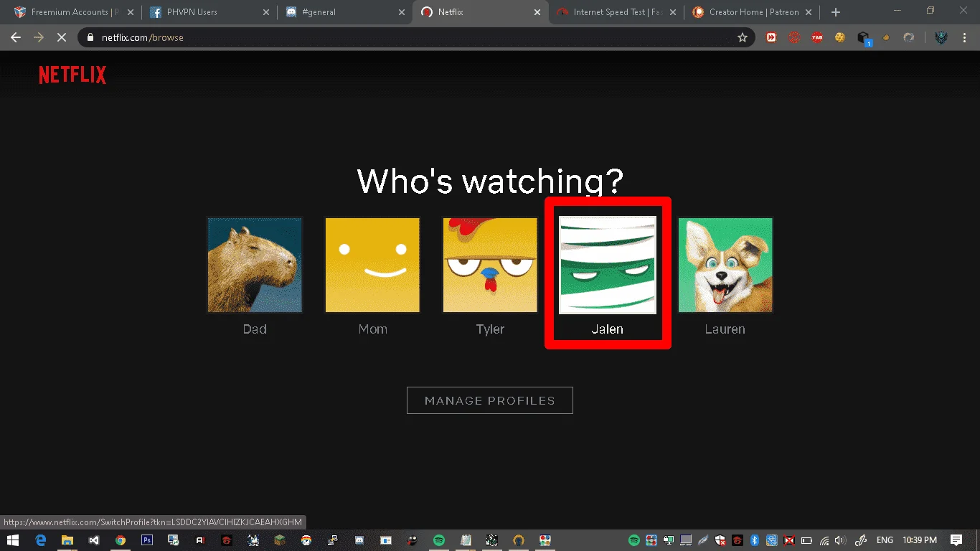Choose the Lauren corgi profile avatar
The image size is (980, 551).
click(725, 265)
